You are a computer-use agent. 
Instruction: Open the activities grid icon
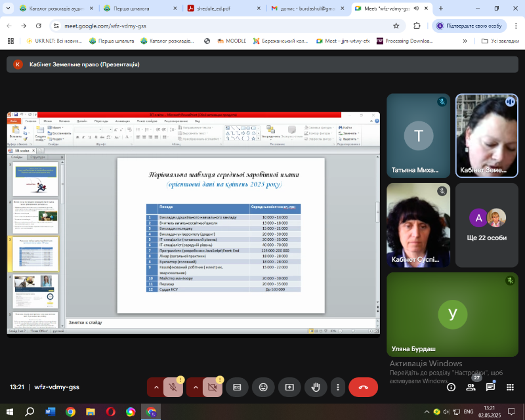[509, 387]
